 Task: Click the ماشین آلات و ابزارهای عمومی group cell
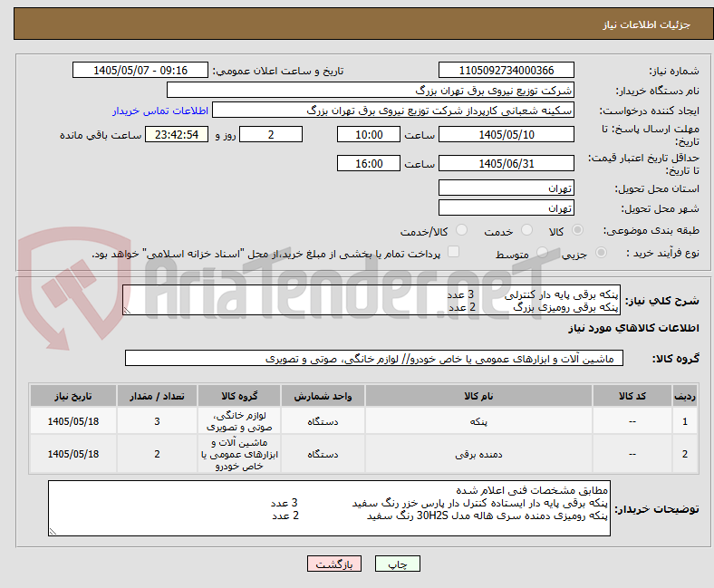click(x=239, y=454)
